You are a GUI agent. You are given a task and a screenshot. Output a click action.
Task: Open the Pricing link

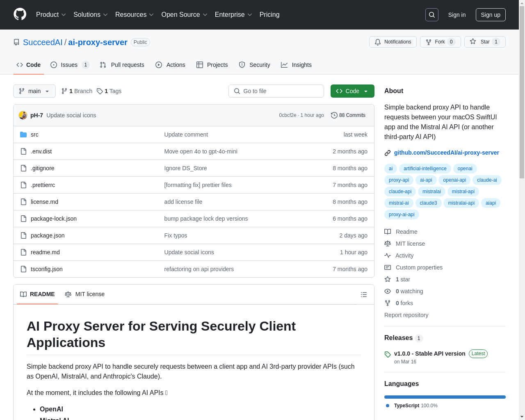tap(269, 15)
